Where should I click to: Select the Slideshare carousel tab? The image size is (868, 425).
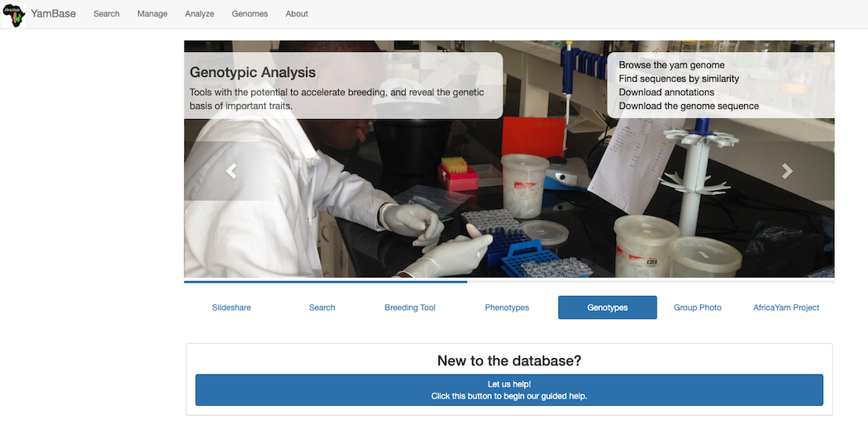[x=231, y=308]
